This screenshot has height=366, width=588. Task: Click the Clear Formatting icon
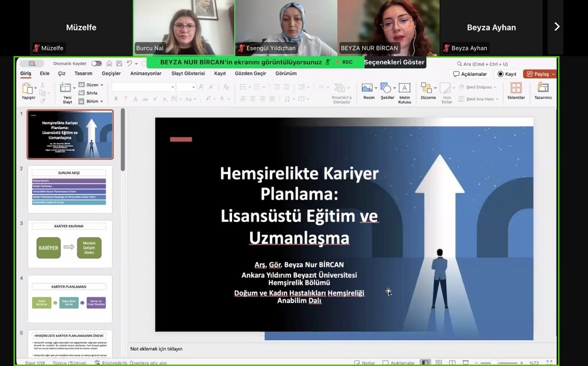226,87
